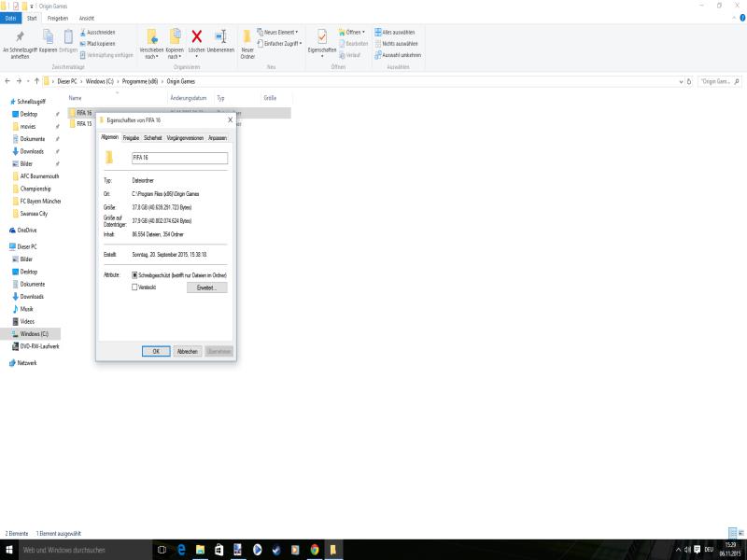Pin to Schnellzugriff with the pin icon
This screenshot has width=747, height=560.
[x=20, y=43]
